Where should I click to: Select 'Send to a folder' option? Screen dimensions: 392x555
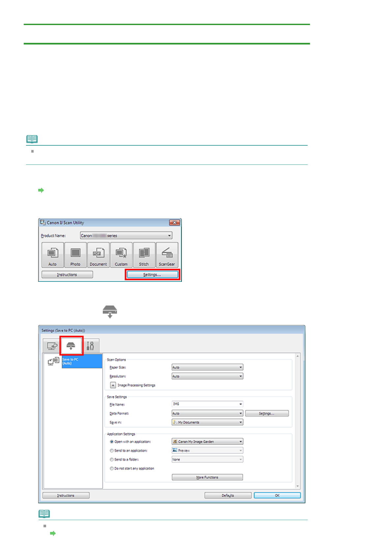tap(112, 459)
